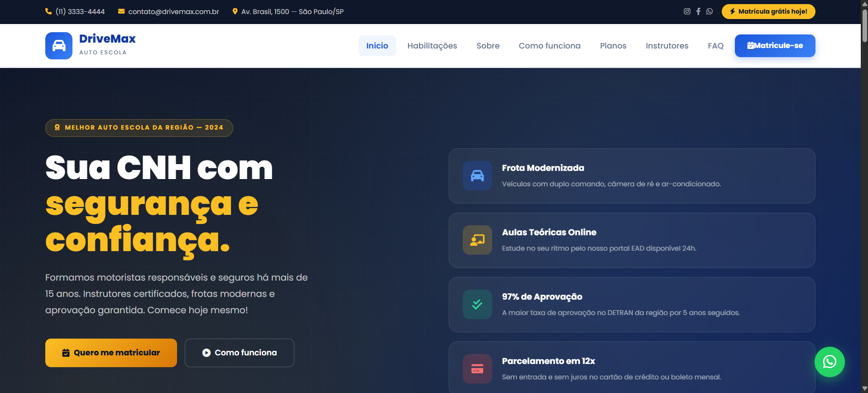Click the DriveMax blue car logo icon

click(x=59, y=46)
